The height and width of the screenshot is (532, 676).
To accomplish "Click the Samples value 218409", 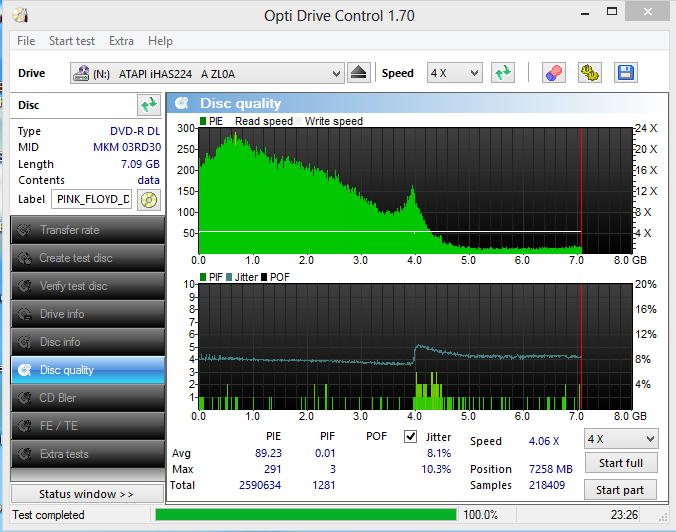I will pos(547,485).
